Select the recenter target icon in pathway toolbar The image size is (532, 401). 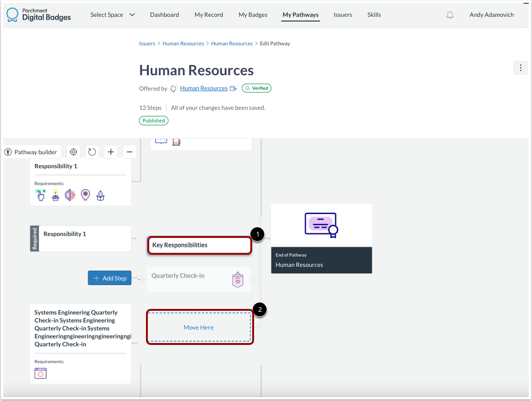(x=73, y=151)
